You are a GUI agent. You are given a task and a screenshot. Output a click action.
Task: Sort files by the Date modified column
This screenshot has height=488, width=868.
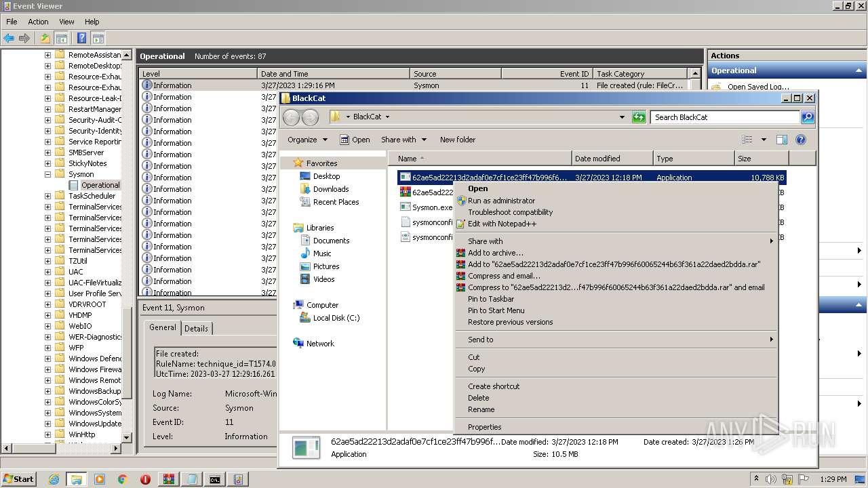tap(612, 159)
